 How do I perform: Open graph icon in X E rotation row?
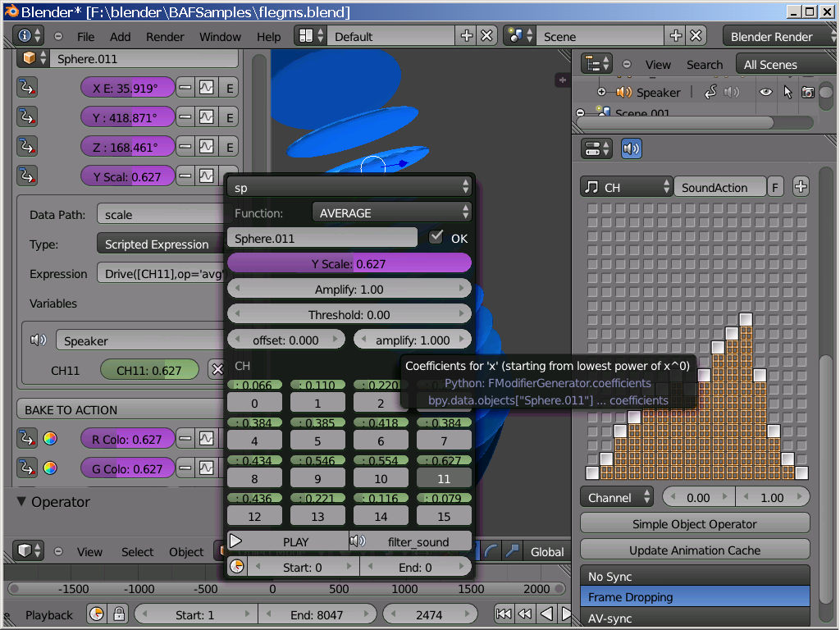(x=206, y=87)
